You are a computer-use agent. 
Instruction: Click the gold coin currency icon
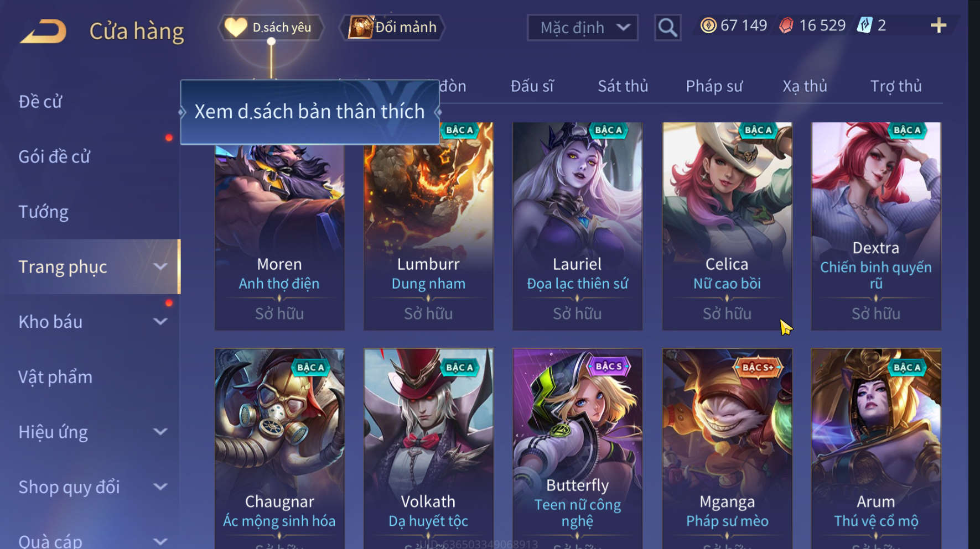point(708,25)
